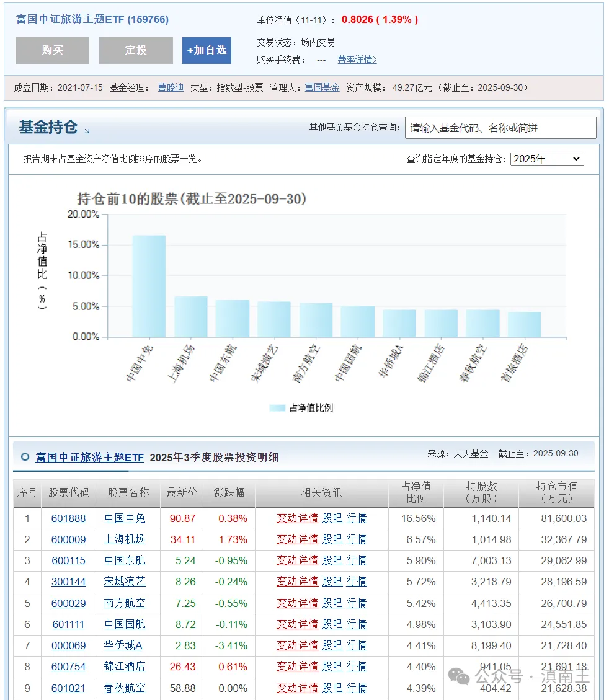Open 锦江酒店 stock name link

tap(125, 667)
